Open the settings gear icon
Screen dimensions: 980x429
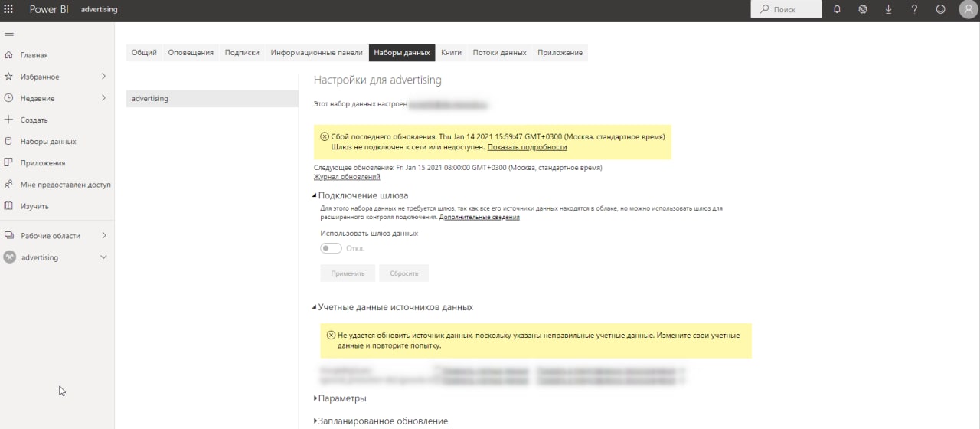click(863, 9)
